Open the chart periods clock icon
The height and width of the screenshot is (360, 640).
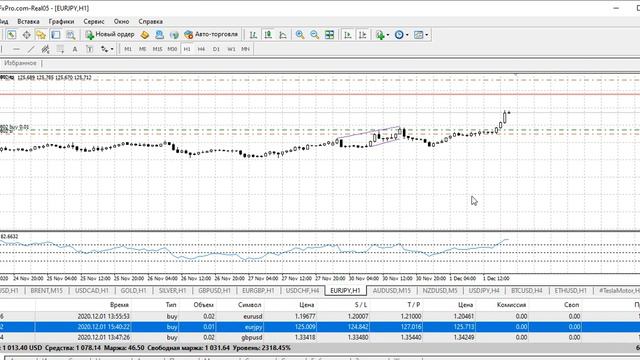tap(399, 35)
